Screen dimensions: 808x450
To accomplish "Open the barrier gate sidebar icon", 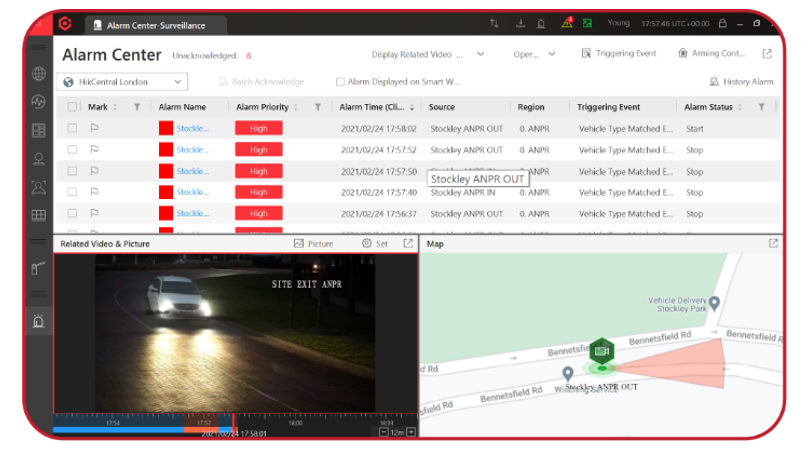I will click(39, 268).
